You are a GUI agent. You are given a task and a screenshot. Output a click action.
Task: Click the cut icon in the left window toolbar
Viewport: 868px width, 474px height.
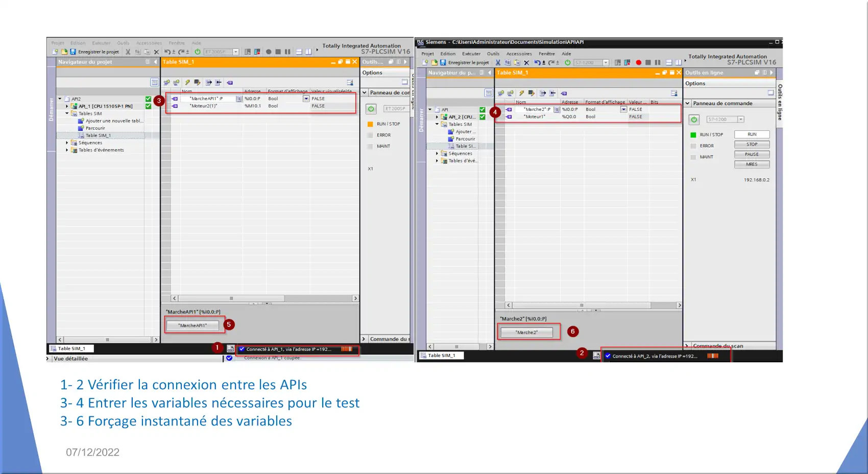[128, 52]
